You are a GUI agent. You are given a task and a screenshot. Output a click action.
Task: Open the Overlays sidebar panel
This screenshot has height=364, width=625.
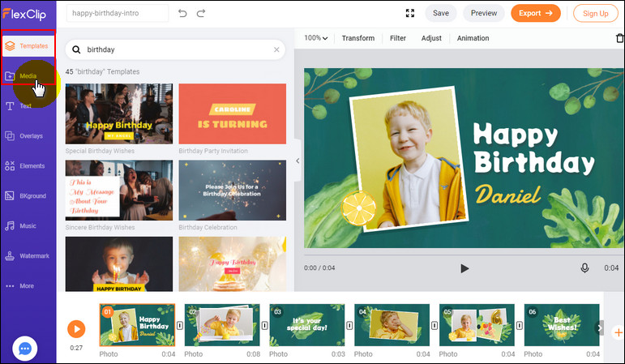(24, 136)
